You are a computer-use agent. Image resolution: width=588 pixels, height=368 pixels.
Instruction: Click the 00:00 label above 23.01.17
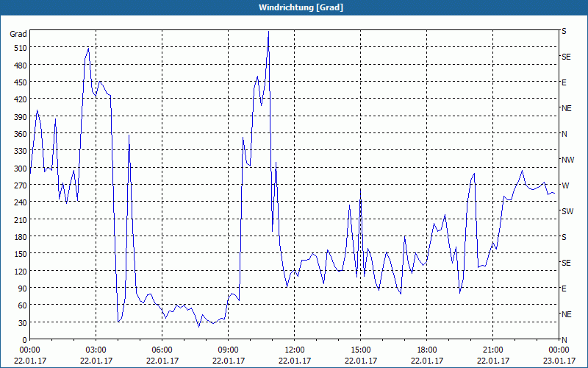tap(559, 350)
